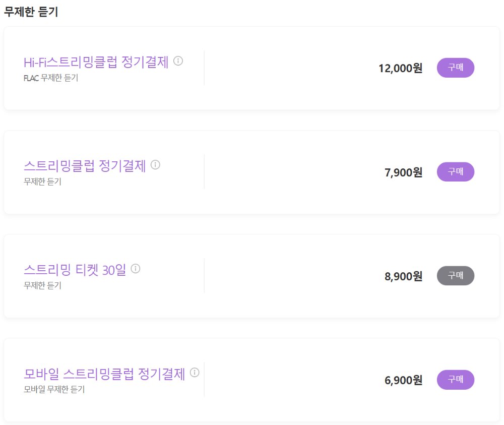Click the gray 구매 button for 스트리밍 티켓 30일
The image size is (504, 425).
click(x=455, y=276)
